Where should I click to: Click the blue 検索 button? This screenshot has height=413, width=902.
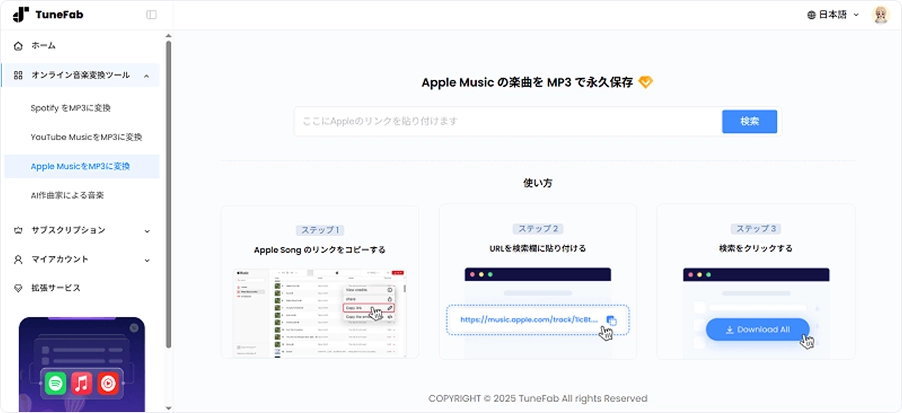(x=750, y=121)
